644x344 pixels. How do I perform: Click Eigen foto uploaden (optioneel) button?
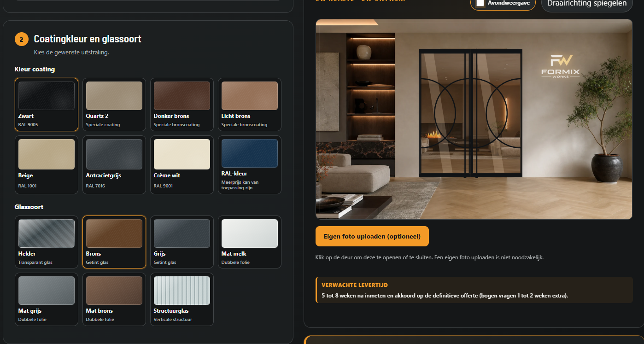[372, 236]
